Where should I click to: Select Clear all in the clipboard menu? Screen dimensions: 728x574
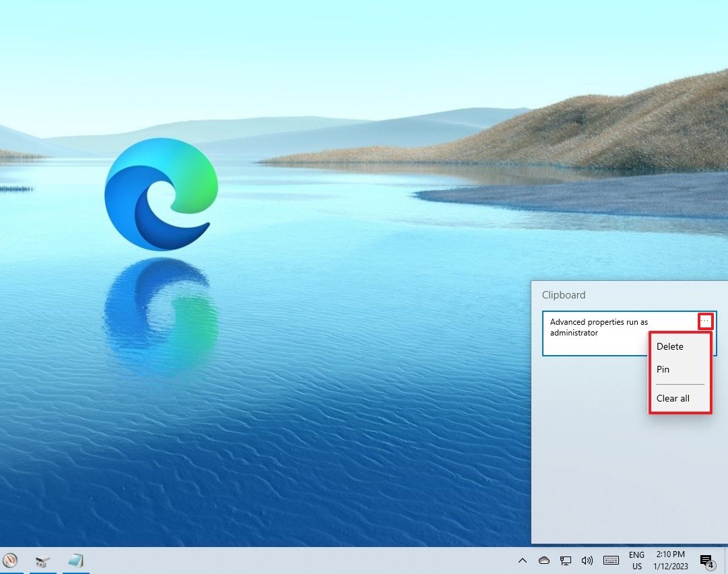tap(680, 398)
